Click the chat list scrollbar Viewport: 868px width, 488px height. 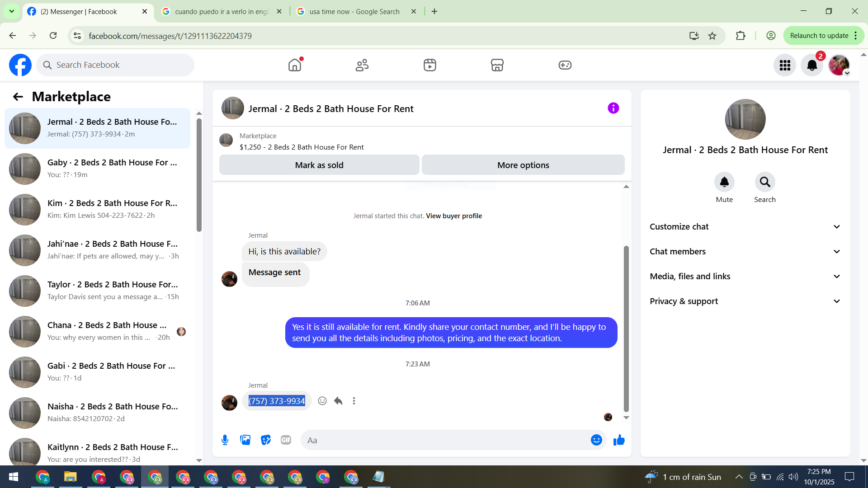(199, 175)
